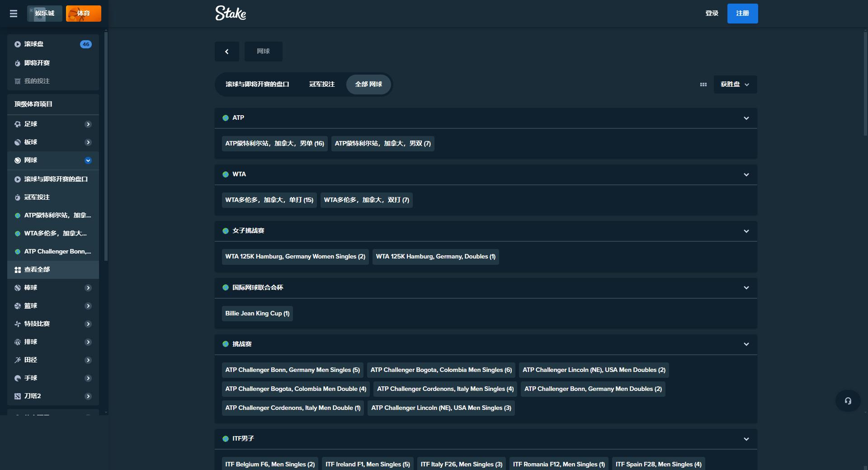This screenshot has width=868, height=470.
Task: Open WTA多伦多 单打 (15) tournament
Action: tap(269, 200)
